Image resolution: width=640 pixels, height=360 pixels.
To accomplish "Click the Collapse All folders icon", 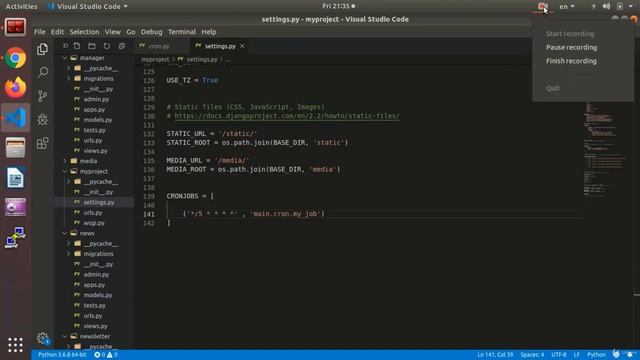I will 122,46.
